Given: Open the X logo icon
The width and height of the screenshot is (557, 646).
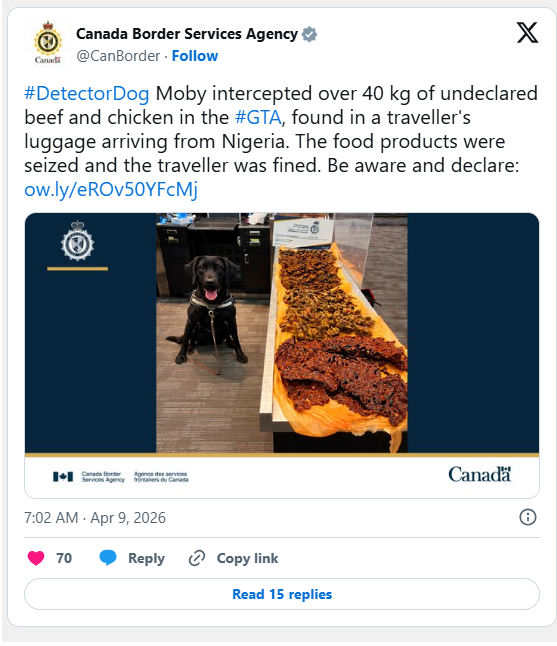Looking at the screenshot, I should pyautogui.click(x=527, y=33).
